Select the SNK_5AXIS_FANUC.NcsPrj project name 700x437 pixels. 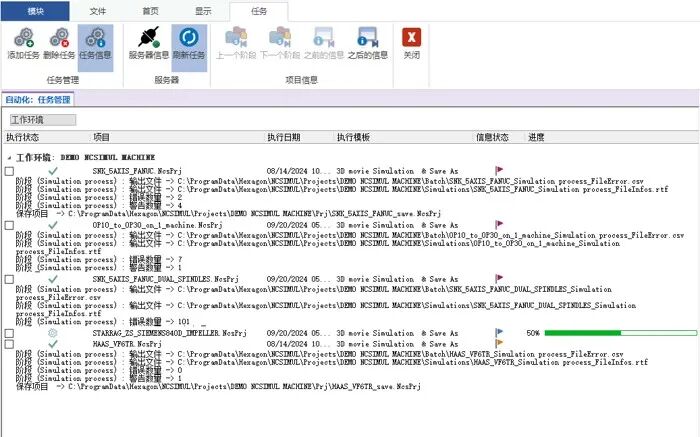click(x=137, y=171)
